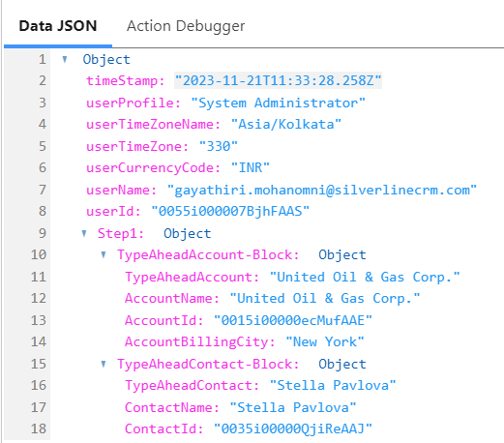
Task: Switch to the Data JSON tab
Action: click(58, 26)
